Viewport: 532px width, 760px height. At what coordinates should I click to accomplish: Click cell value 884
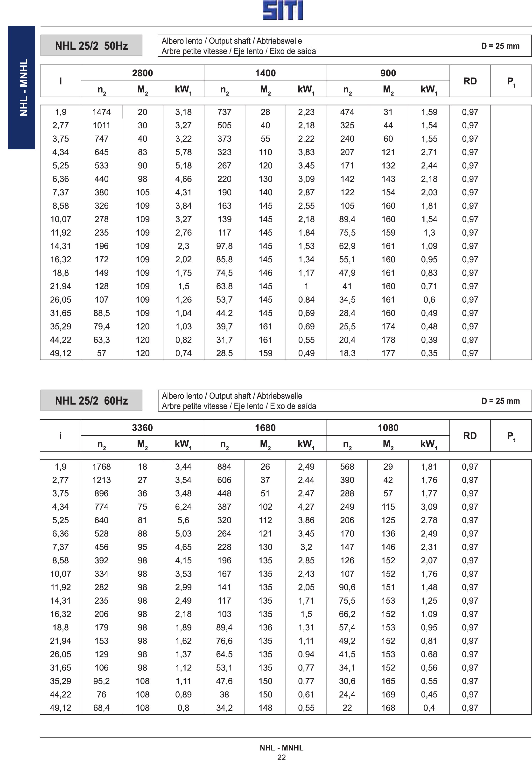pyautogui.click(x=224, y=467)
